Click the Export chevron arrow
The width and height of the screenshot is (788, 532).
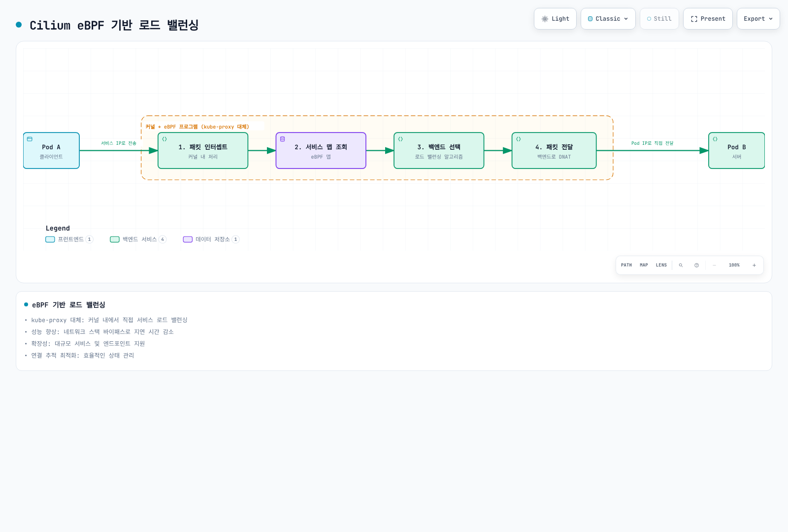tap(771, 19)
